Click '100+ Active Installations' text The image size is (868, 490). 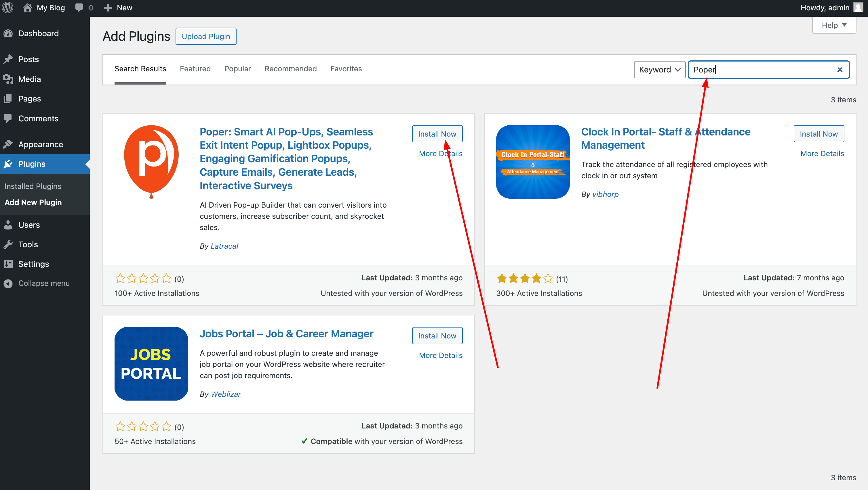(157, 293)
